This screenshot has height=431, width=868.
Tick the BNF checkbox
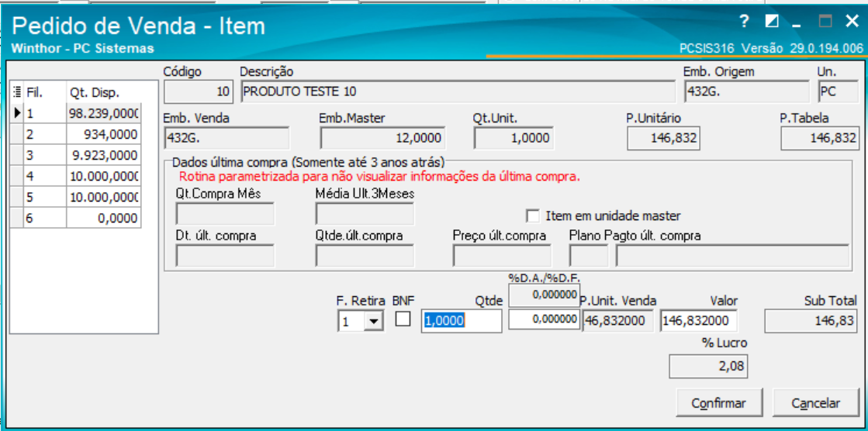click(x=403, y=319)
